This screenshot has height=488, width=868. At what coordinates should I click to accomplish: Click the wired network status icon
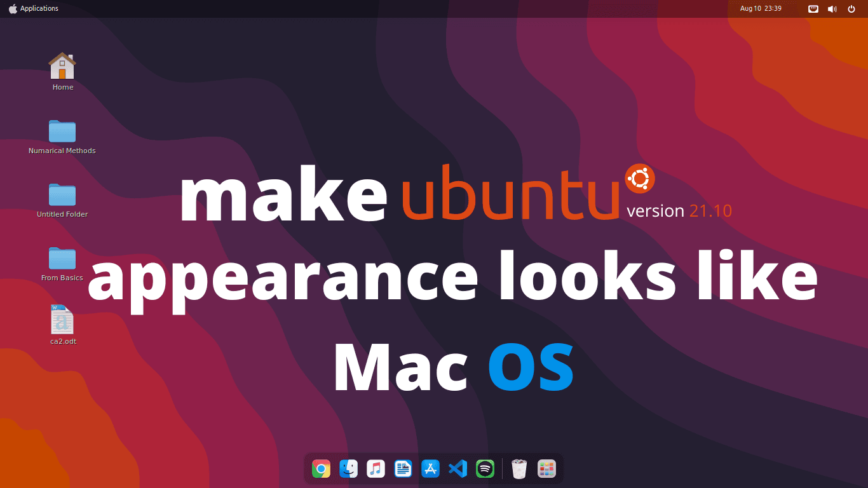coord(813,9)
